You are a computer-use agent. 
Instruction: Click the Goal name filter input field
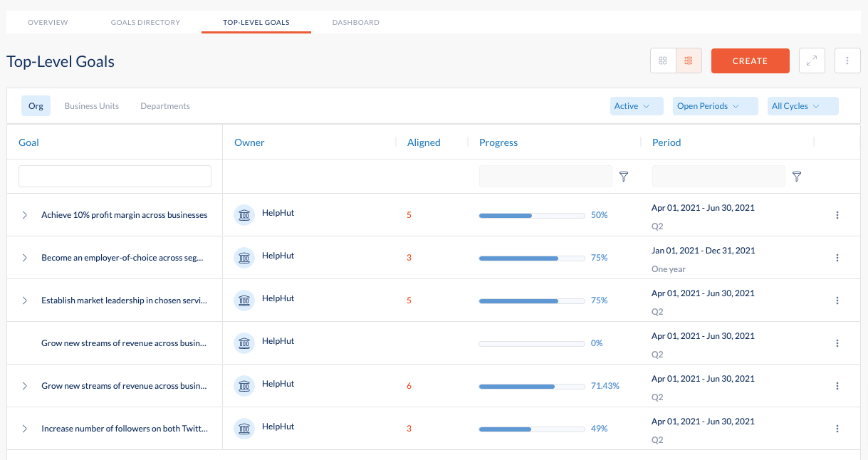(114, 176)
